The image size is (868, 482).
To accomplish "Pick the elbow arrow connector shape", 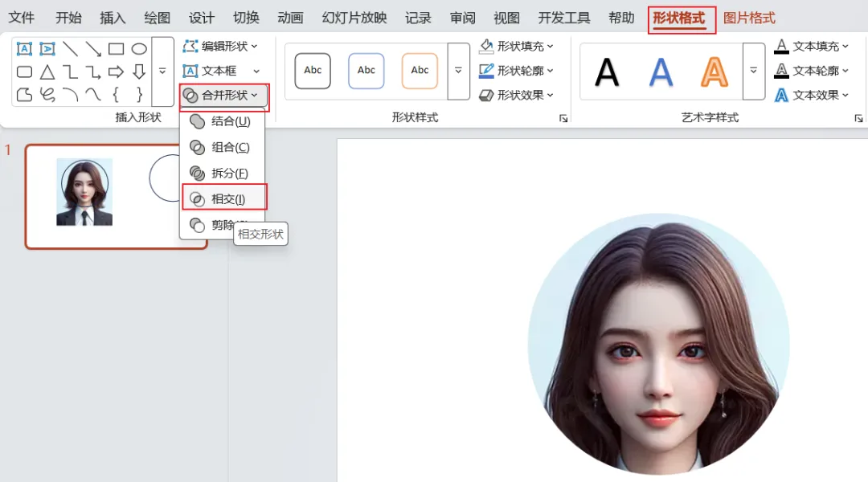I will click(x=93, y=72).
